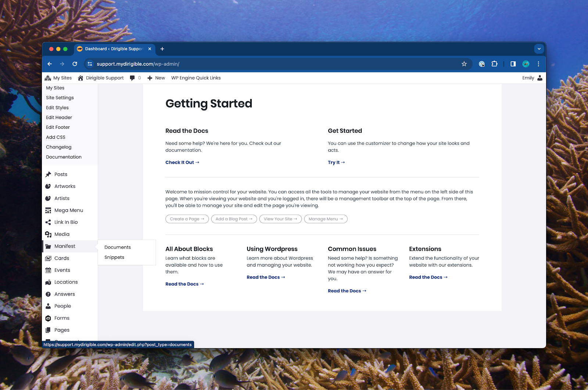Screen dimensions: 588x390
Task: Open site info icon in address bar
Action: click(x=90, y=64)
